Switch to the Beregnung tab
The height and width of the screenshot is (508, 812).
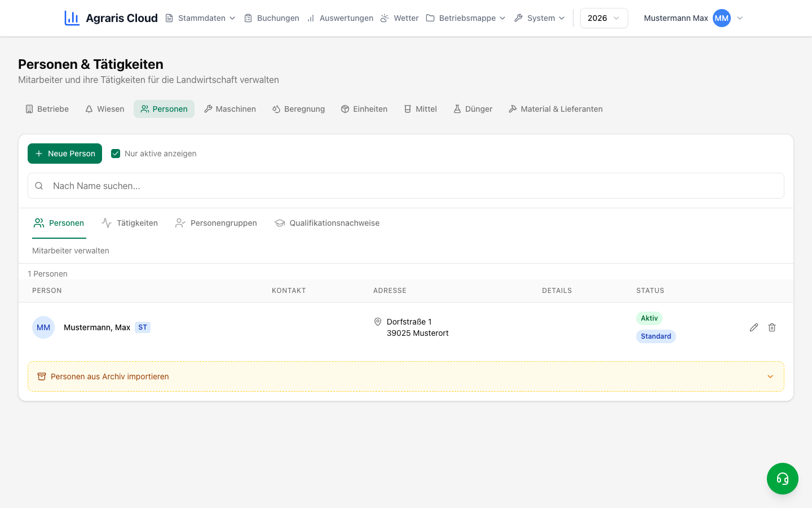298,109
